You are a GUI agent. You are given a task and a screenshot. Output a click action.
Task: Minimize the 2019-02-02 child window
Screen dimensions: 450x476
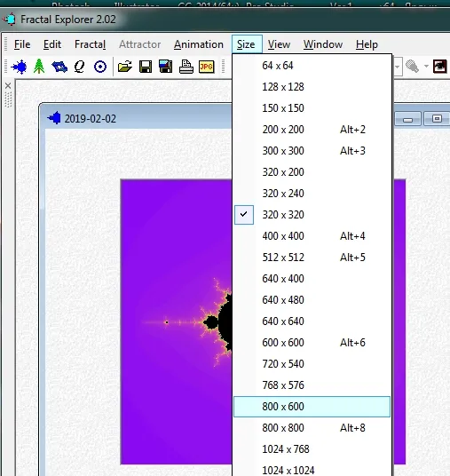point(407,119)
